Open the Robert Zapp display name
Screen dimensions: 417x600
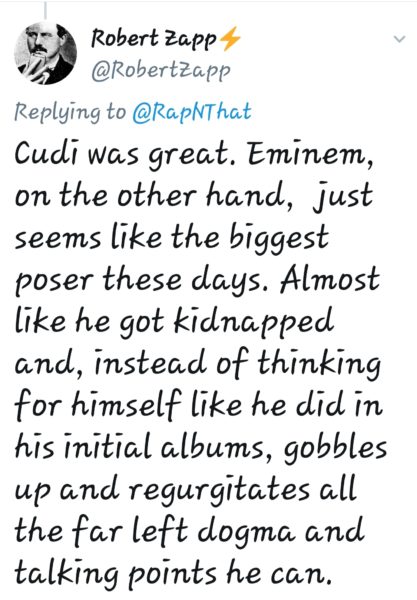click(x=154, y=39)
